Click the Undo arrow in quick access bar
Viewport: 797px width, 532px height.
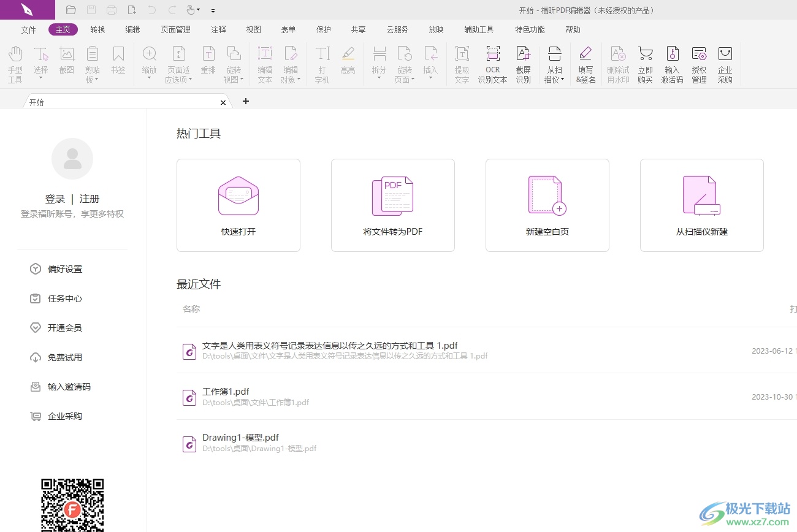(x=152, y=10)
